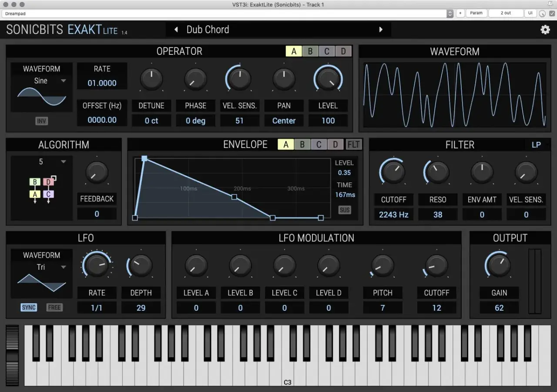The height and width of the screenshot is (392, 557).
Task: Enable LFO SYNC mode
Action: pos(29,308)
